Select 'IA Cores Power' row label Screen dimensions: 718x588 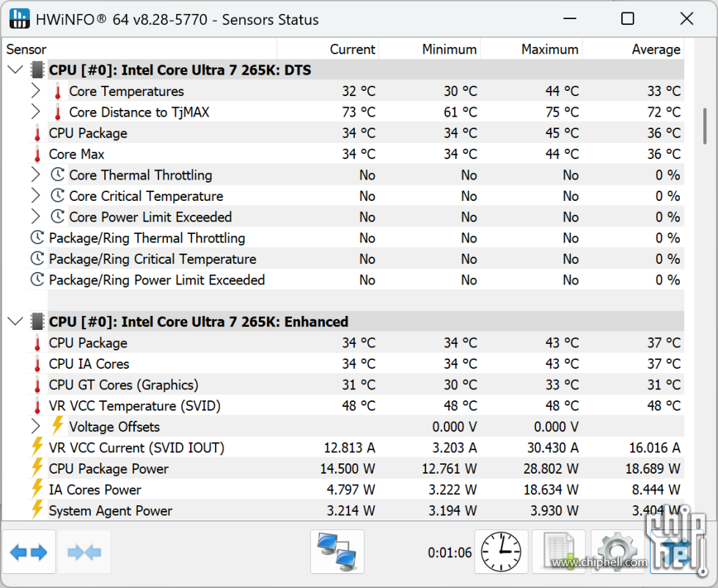pos(95,490)
